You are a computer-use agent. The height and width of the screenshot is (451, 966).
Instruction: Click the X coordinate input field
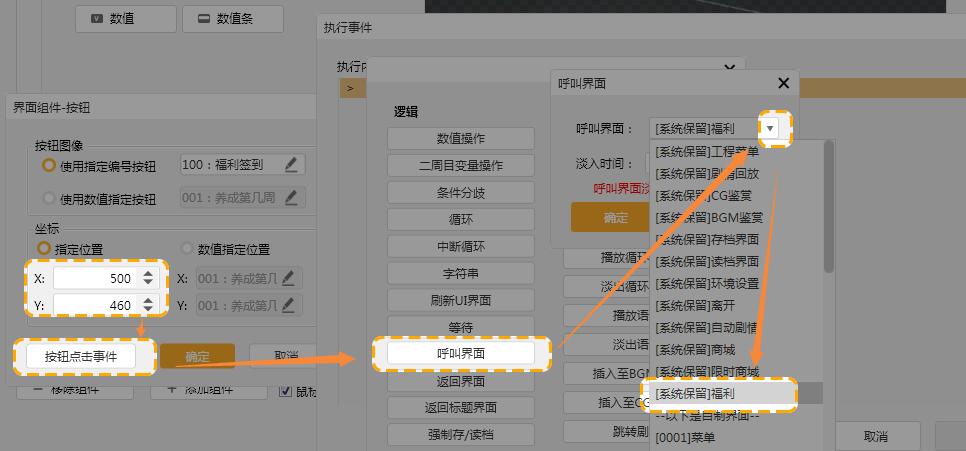(94, 279)
